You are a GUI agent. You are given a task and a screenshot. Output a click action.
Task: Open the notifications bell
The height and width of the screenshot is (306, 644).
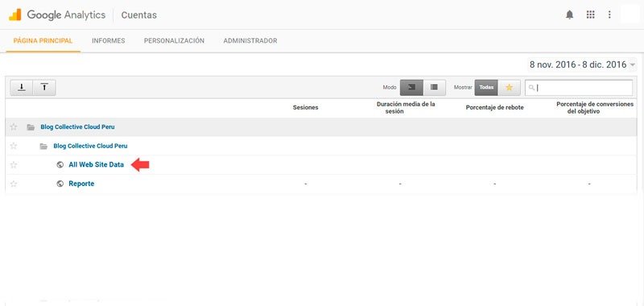point(569,14)
